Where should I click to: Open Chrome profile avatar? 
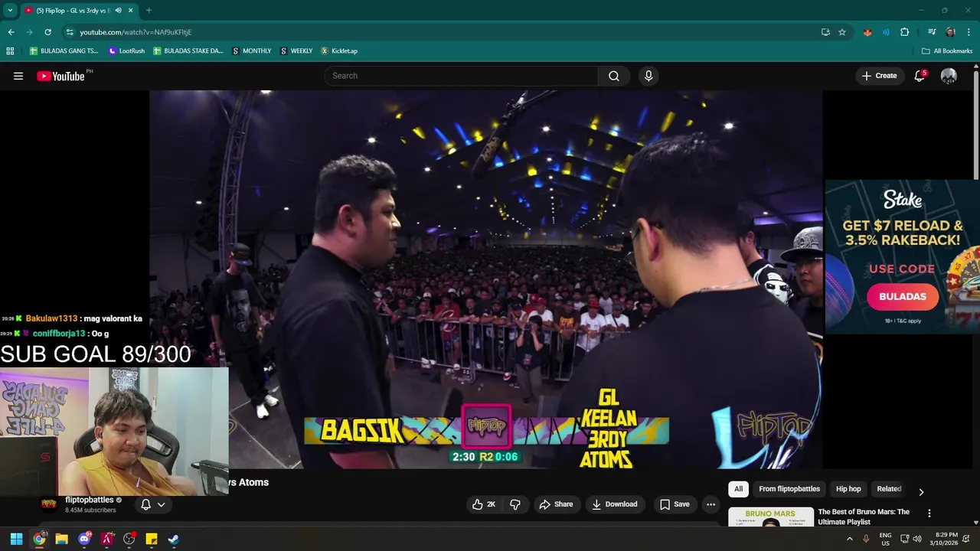pyautogui.click(x=950, y=32)
